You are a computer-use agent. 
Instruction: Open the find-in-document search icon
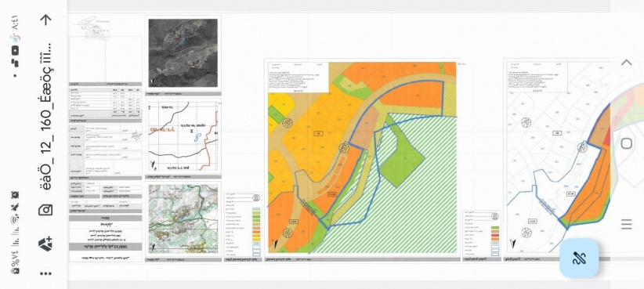(45, 210)
